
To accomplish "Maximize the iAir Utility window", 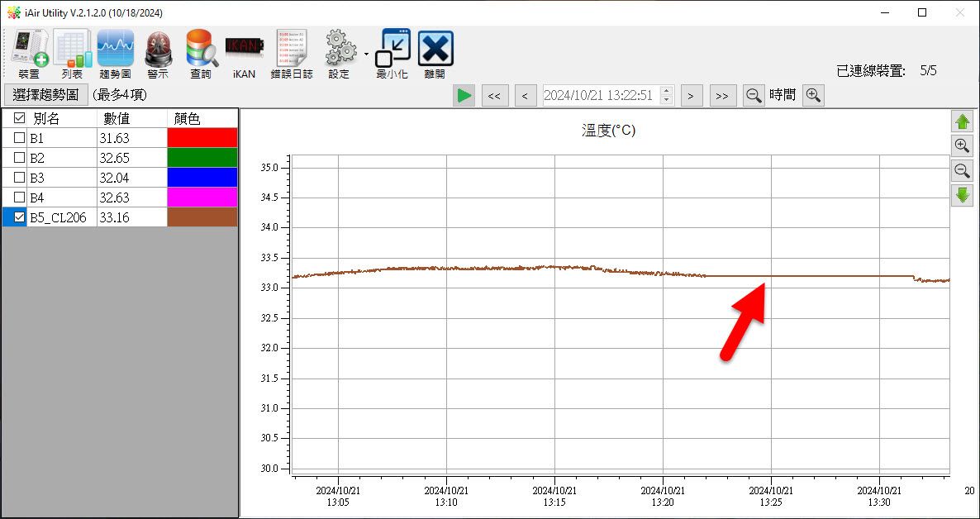I will coord(922,12).
